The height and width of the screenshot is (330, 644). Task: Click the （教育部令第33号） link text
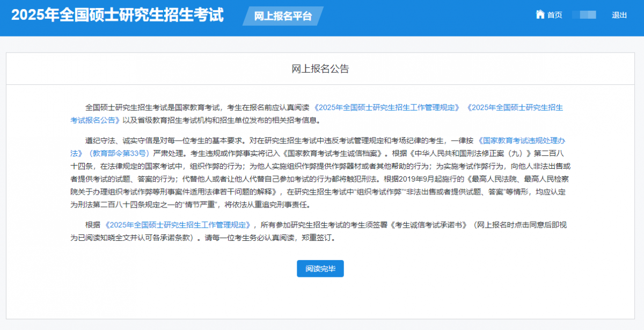pyautogui.click(x=115, y=153)
